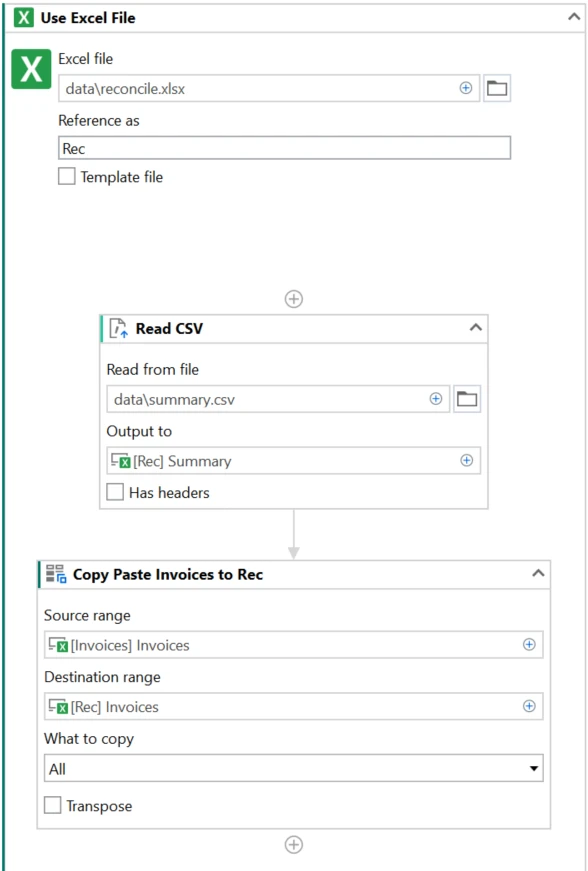The height and width of the screenshot is (871, 588).
Task: Click plus icon in Output to field
Action: (x=467, y=460)
